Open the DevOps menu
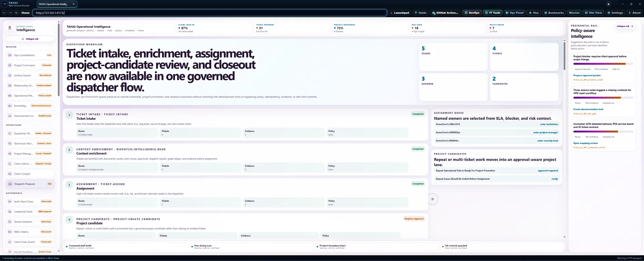644x261 pixels. 472,13
